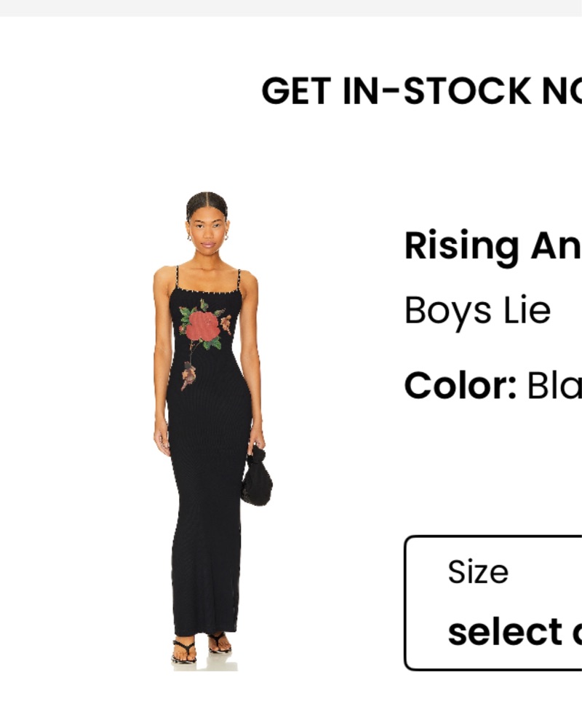Click the word 'STOCK' in the heading

pyautogui.click(x=467, y=90)
